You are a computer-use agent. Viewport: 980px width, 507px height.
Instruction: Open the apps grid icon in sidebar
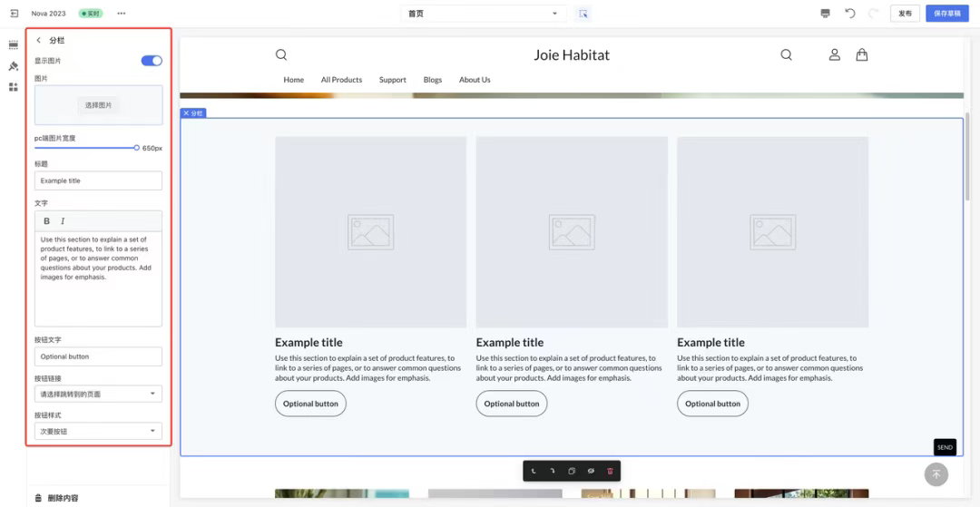point(14,87)
